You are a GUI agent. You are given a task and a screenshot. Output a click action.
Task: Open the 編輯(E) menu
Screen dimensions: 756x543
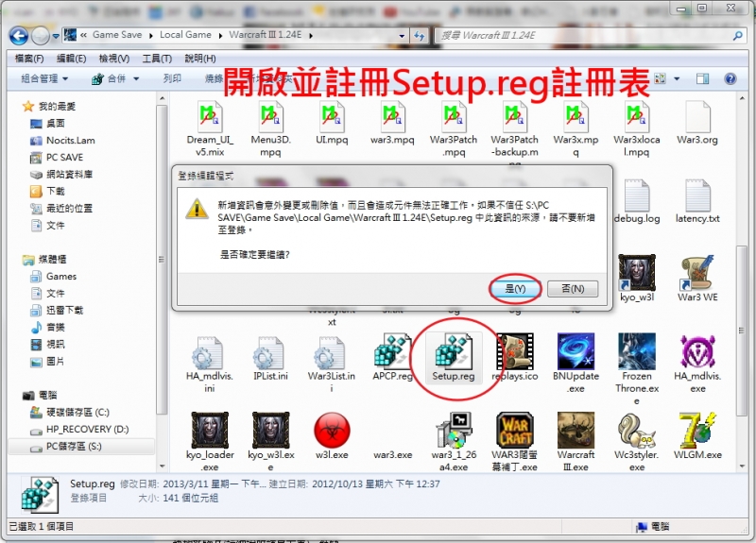72,59
